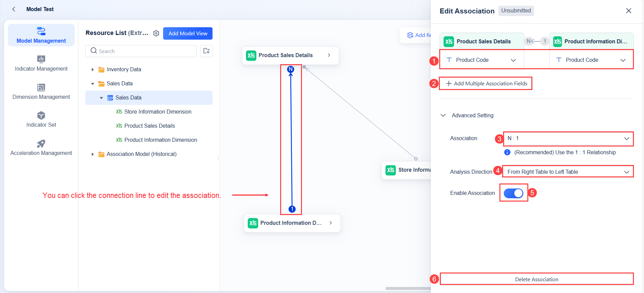Focus the resource Search field
Viewport: 644px width, 293px height.
click(x=141, y=51)
